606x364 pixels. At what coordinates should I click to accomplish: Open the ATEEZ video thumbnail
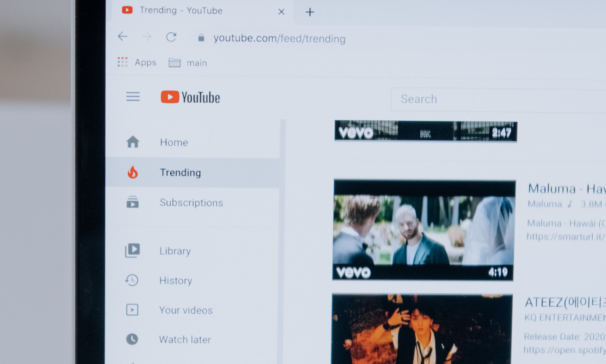point(421,329)
